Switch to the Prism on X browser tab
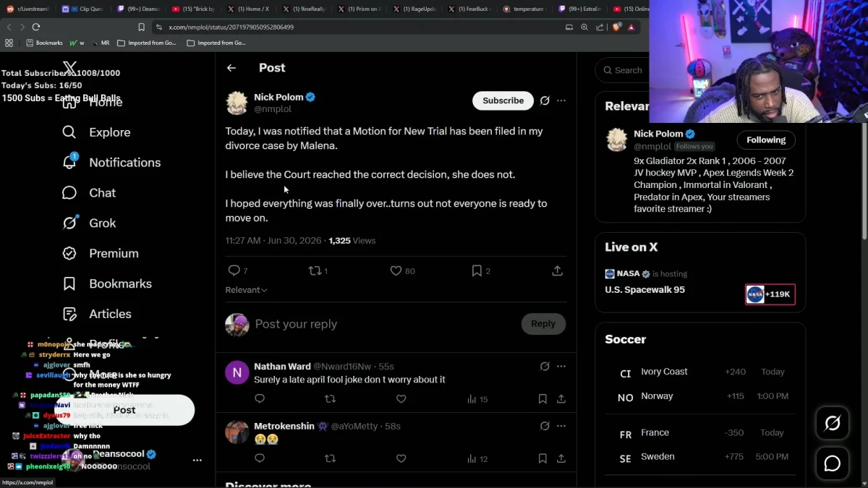Image resolution: width=868 pixels, height=488 pixels. pos(359,9)
